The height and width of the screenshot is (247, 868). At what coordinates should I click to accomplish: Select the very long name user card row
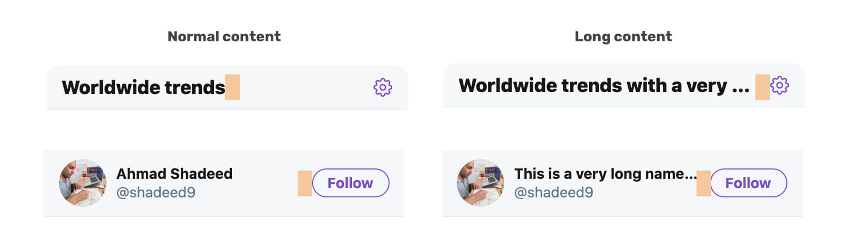[x=646, y=207]
